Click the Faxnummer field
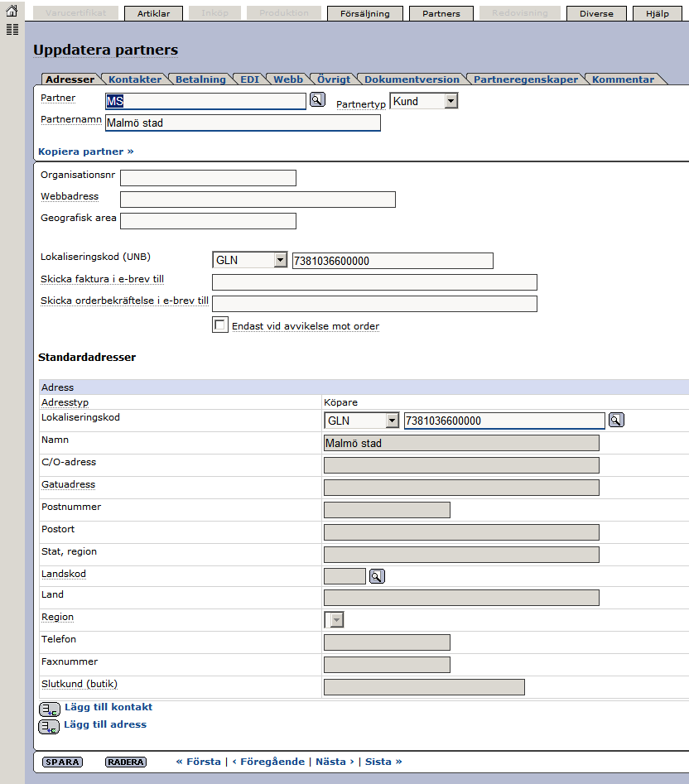This screenshot has width=689, height=784. 387,665
